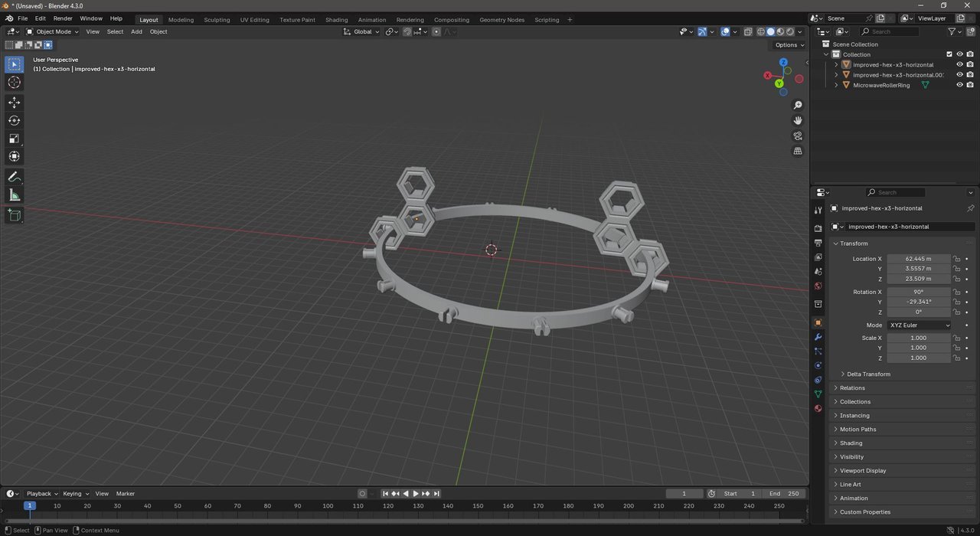Expand the Delta Transform subpanel
This screenshot has width=980, height=536.
(868, 374)
